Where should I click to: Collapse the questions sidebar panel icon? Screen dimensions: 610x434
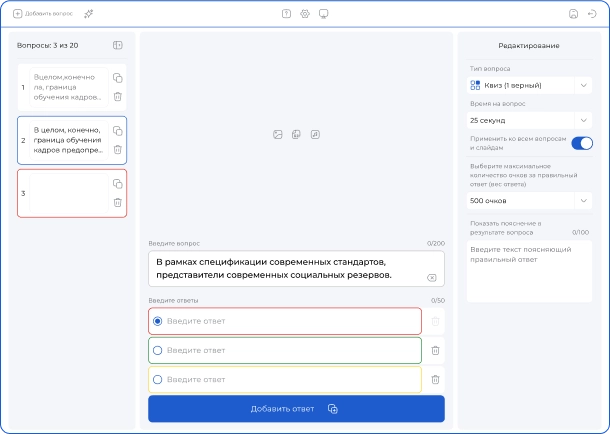tap(117, 46)
